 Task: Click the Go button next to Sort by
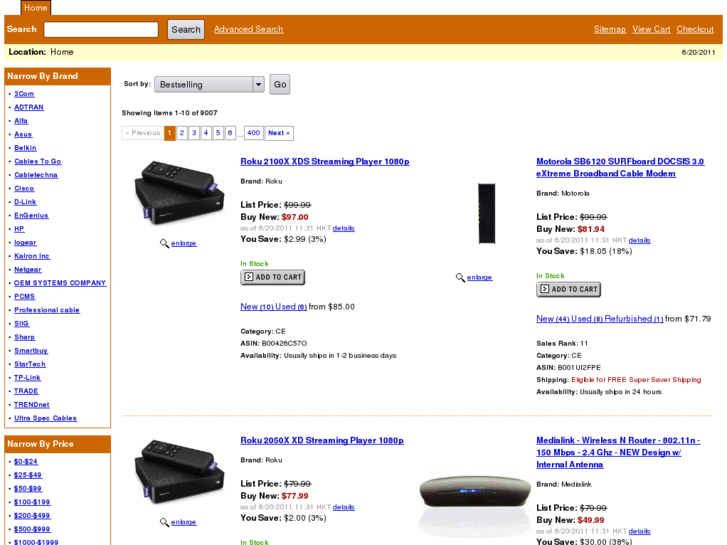coord(280,84)
